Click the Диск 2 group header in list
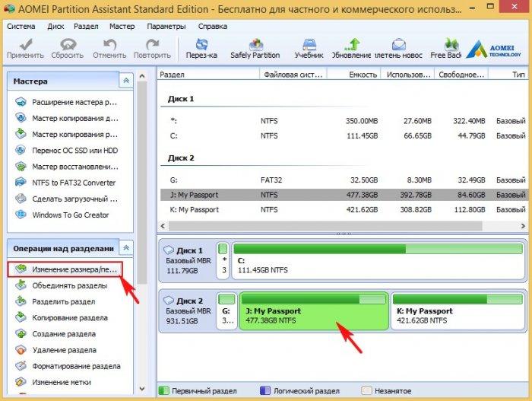 pos(181,158)
